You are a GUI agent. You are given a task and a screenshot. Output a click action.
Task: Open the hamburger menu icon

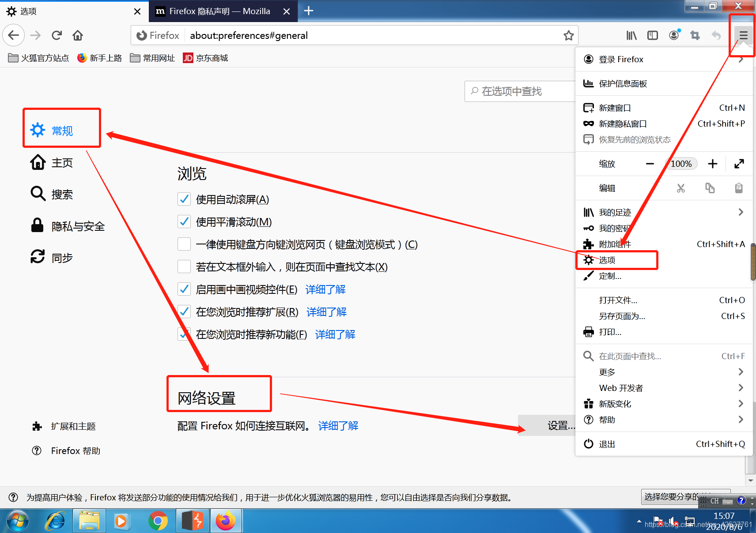coord(742,35)
